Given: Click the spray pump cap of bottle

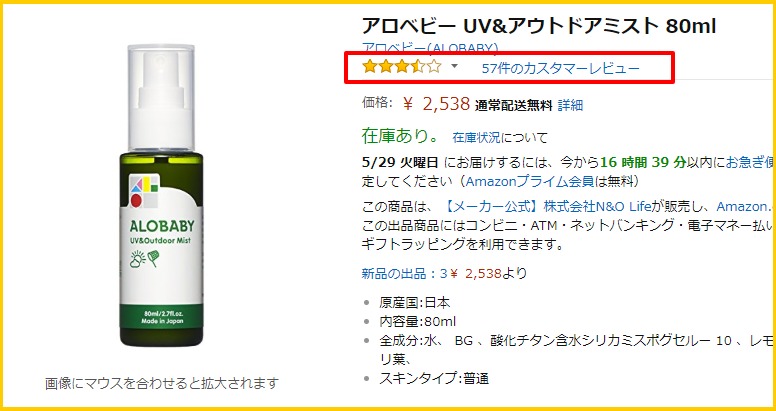Looking at the screenshot, I should [x=161, y=97].
